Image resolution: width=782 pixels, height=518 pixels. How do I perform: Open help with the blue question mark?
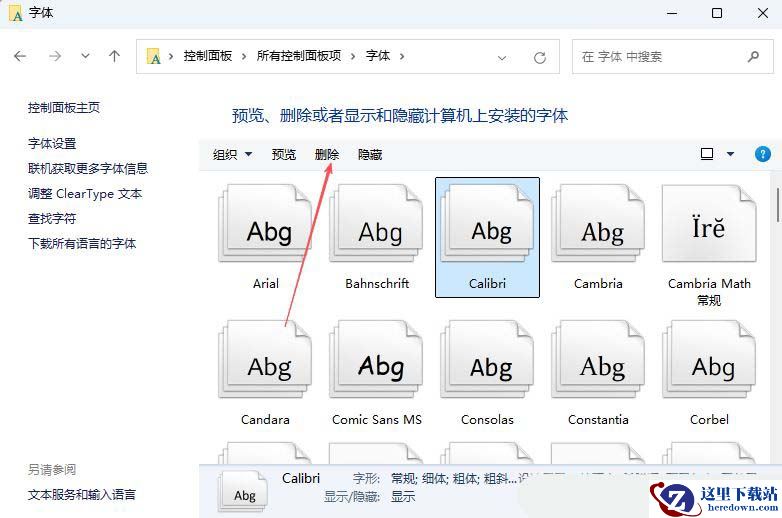(763, 154)
